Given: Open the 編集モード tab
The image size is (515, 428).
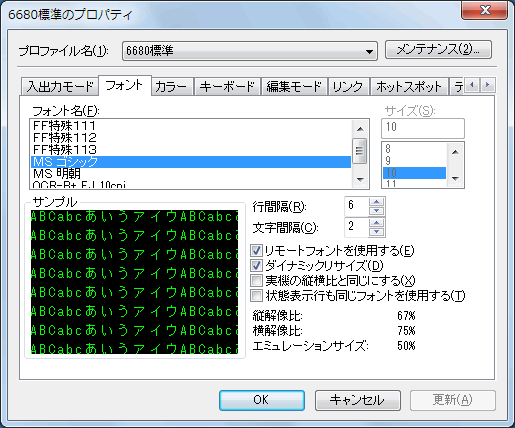Looking at the screenshot, I should (x=294, y=87).
